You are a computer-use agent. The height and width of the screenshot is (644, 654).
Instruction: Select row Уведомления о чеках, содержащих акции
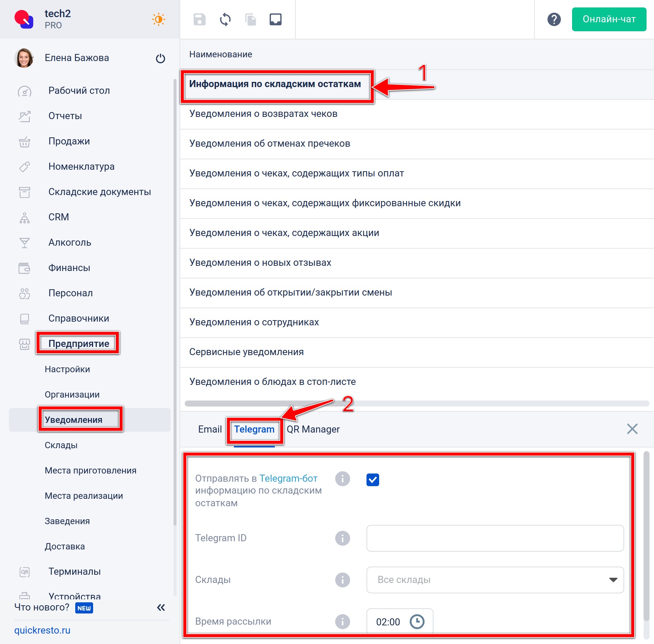417,233
